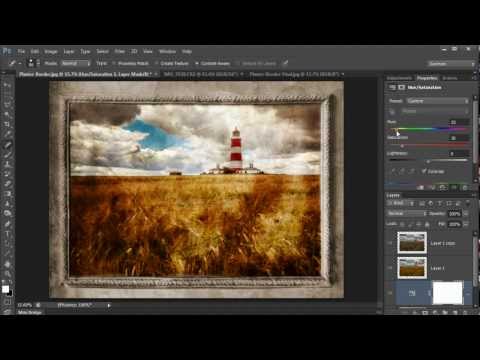Open the layer blend mode dropdown

point(407,213)
